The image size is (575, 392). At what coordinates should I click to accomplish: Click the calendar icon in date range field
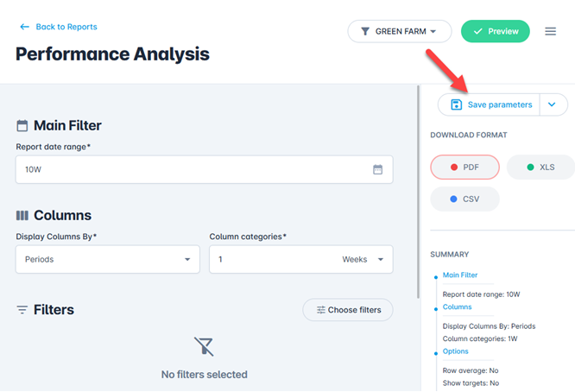(x=377, y=170)
